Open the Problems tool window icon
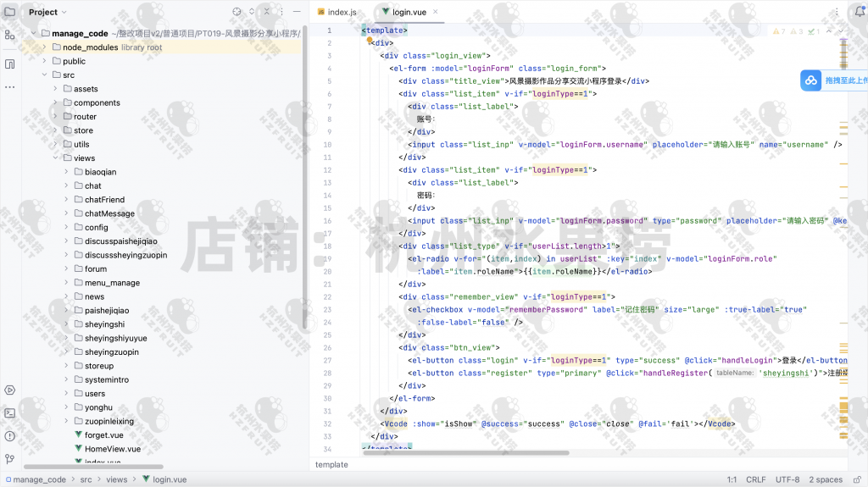 (x=10, y=436)
